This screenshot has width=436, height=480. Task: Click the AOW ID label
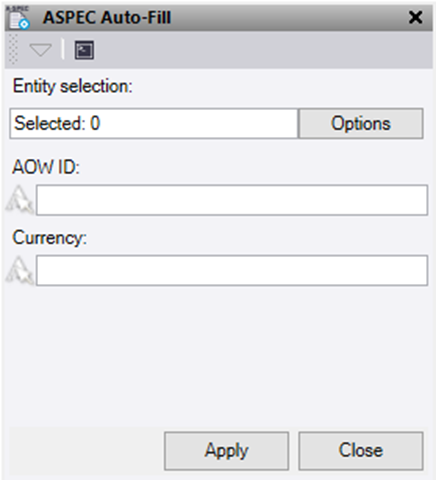(x=46, y=167)
